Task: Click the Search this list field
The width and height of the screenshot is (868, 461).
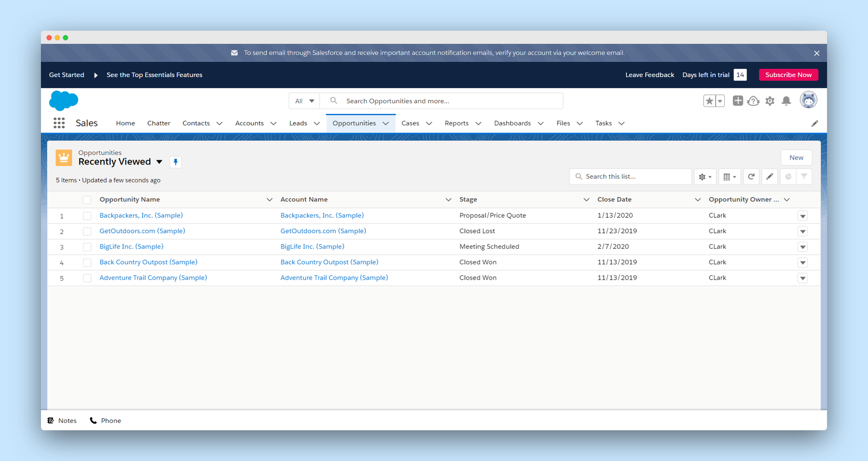Action: tap(630, 176)
